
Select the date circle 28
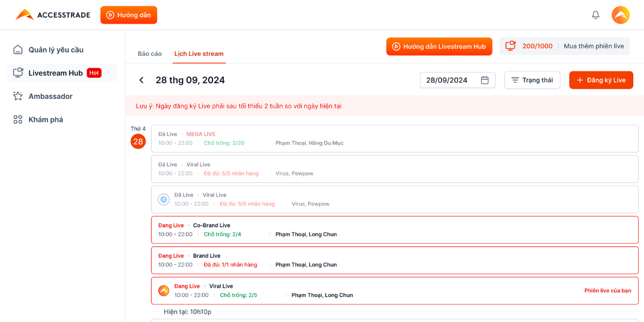pos(138,142)
